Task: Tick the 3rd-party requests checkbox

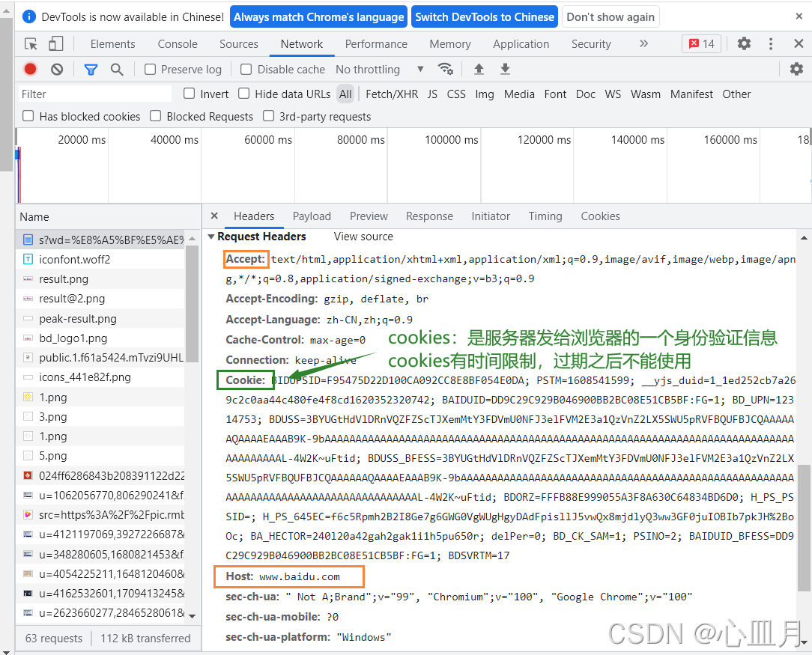Action: coord(268,116)
